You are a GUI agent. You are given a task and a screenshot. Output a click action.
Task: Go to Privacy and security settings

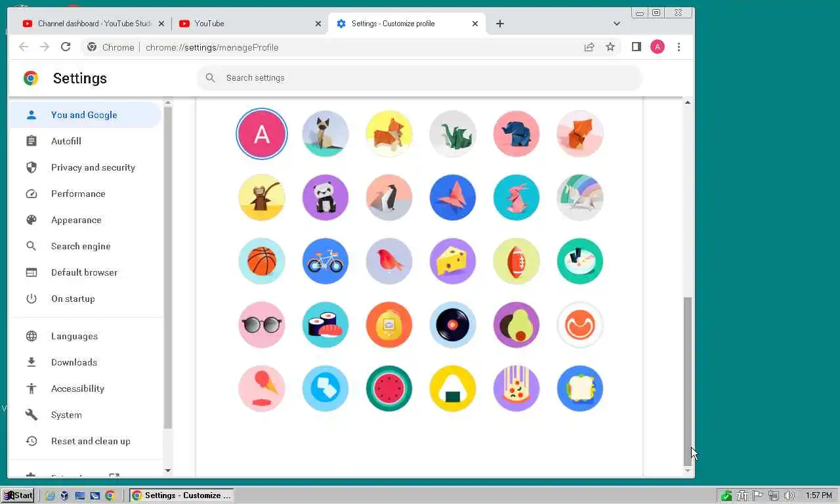tap(85, 167)
